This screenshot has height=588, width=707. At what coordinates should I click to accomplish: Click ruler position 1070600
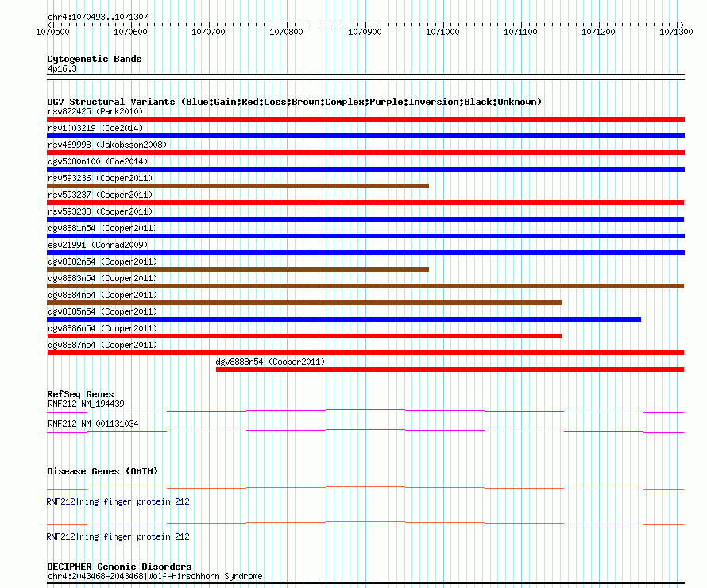coord(130,32)
